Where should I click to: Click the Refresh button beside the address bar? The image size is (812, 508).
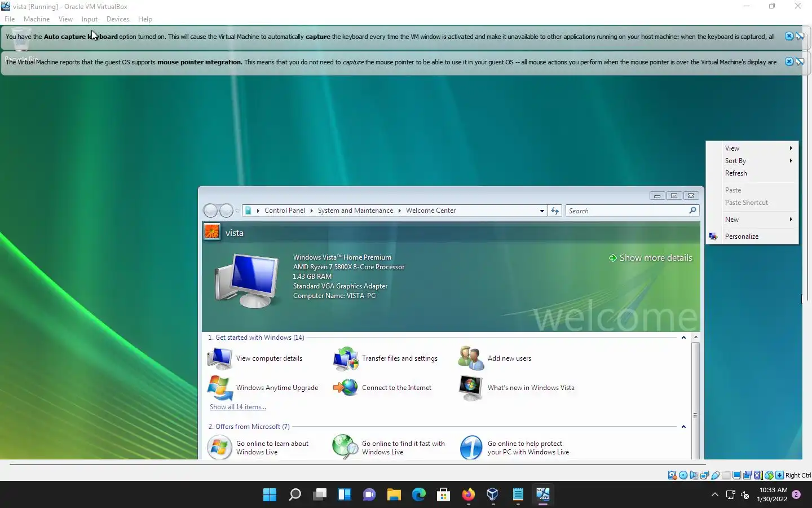(x=555, y=211)
